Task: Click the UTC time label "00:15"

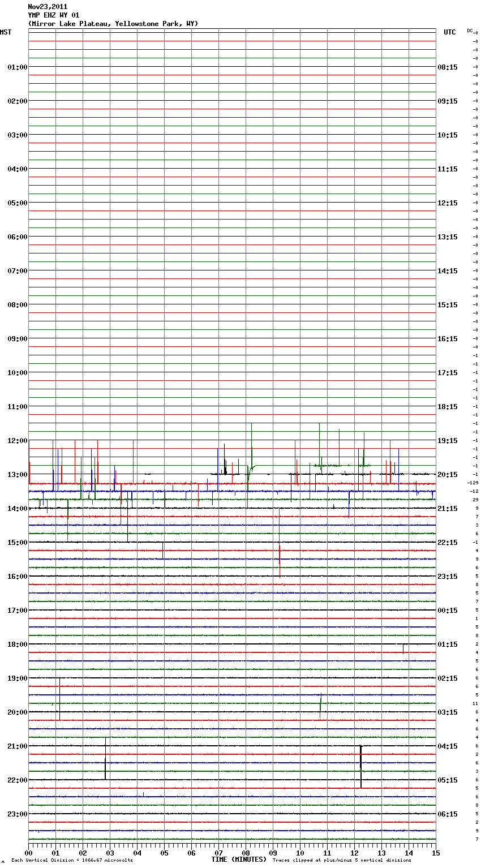Action: 448,611
